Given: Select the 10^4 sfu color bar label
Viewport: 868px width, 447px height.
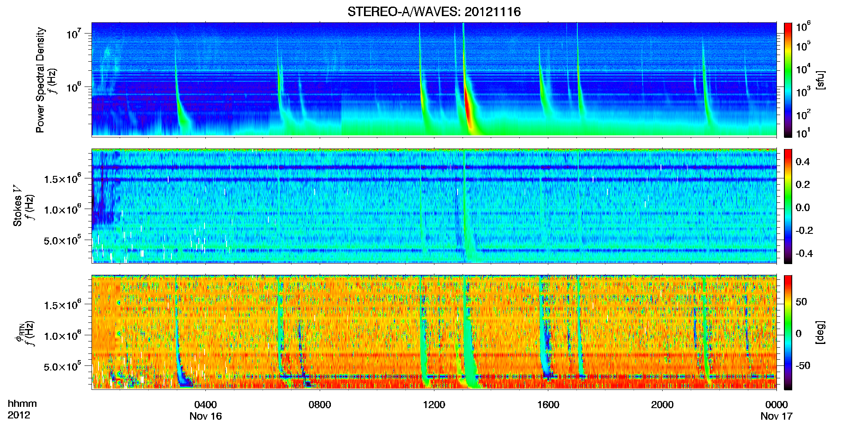Looking at the screenshot, I should [x=803, y=69].
